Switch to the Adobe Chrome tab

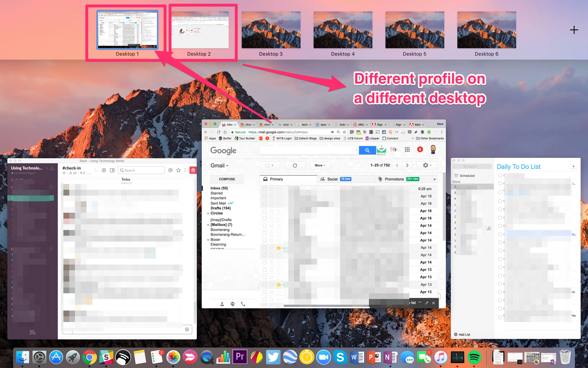pyautogui.click(x=417, y=125)
